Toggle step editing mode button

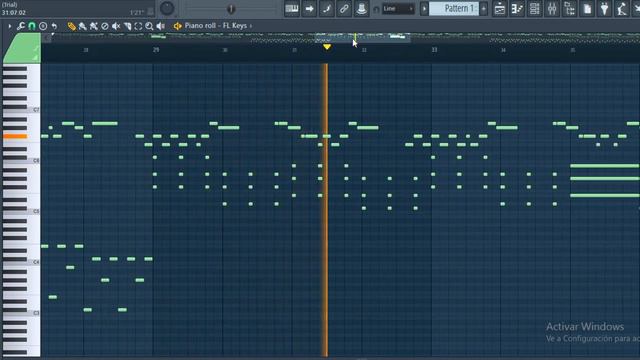coord(327,9)
